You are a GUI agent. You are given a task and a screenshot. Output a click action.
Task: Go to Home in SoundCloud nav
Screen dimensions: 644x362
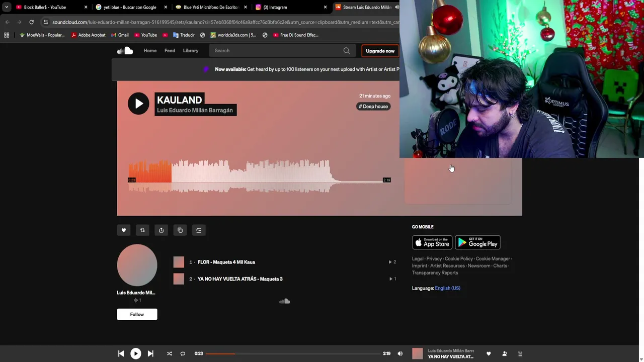150,51
